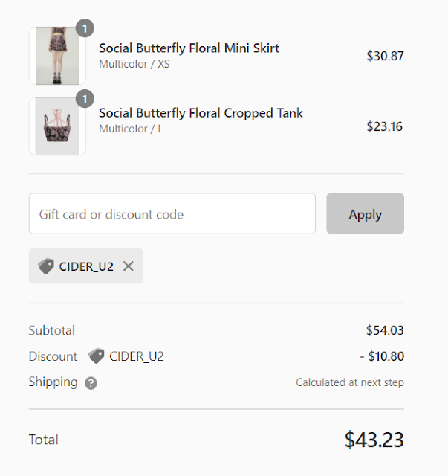
Task: Click the discount tag icon in the summary row
Action: pos(96,356)
